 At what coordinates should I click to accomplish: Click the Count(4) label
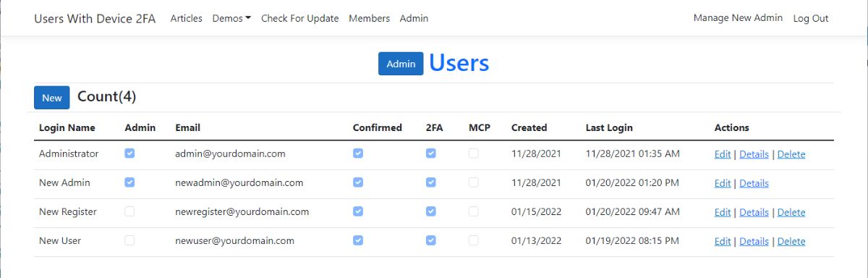click(107, 96)
